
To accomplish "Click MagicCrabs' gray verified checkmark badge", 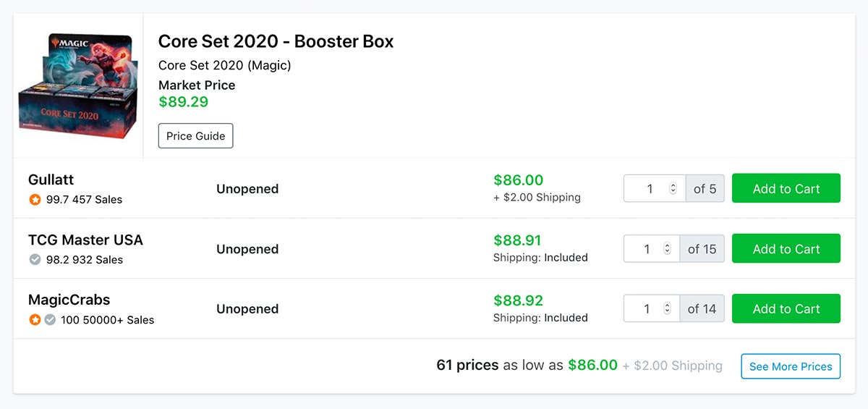I will click(50, 320).
